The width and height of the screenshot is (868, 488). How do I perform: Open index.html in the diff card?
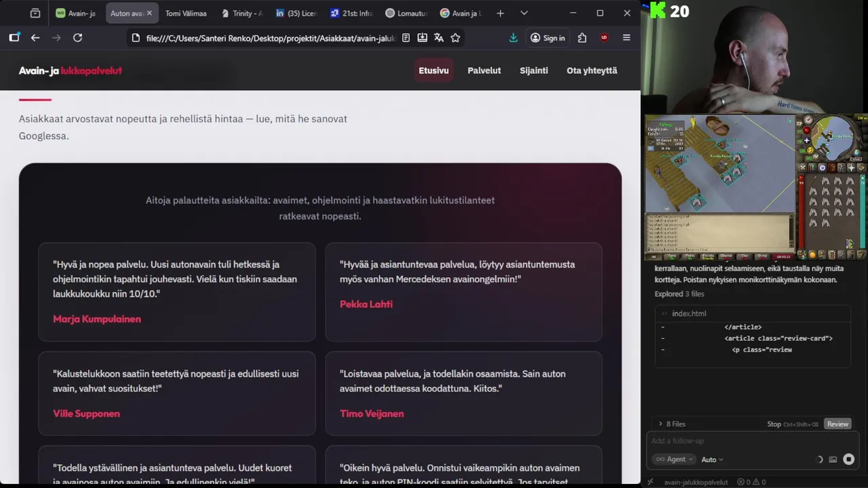(689, 313)
